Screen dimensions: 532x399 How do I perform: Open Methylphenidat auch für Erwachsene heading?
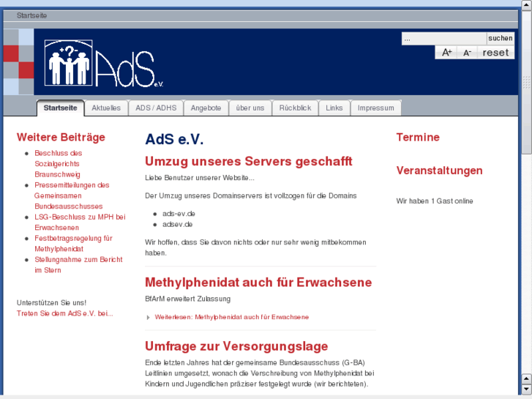258,282
